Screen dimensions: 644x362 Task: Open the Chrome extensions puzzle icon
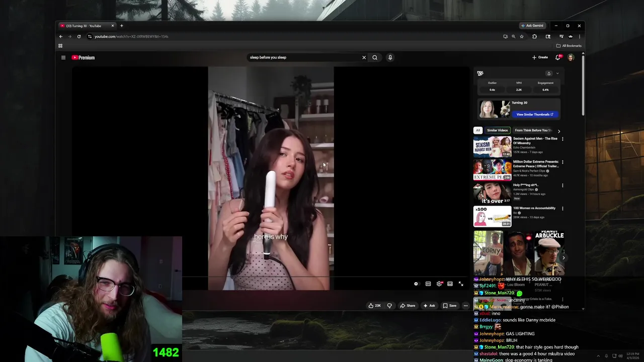[534, 36]
